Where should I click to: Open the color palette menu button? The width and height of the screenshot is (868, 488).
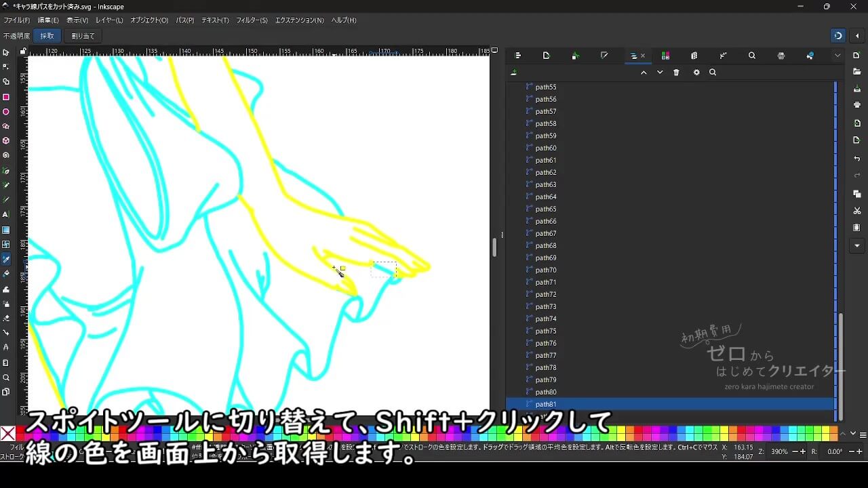[x=863, y=434]
